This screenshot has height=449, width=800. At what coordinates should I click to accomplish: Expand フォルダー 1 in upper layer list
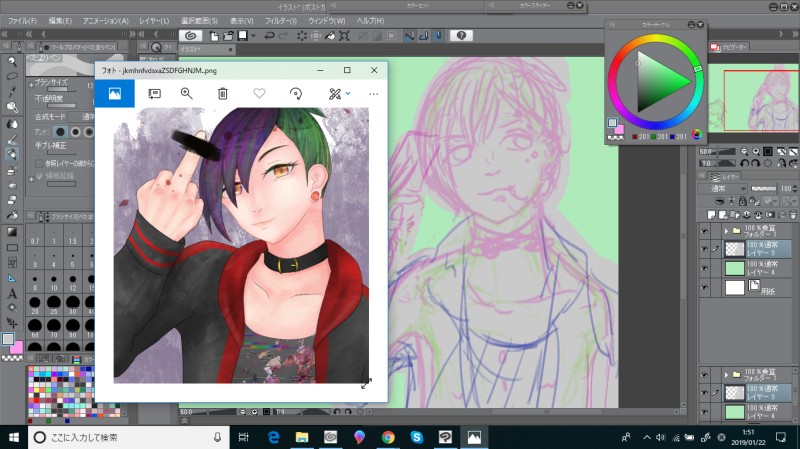pyautogui.click(x=726, y=231)
